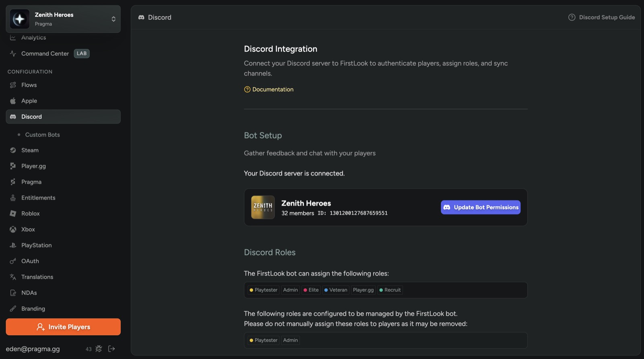Click the Steam icon in sidebar
644x359 pixels.
point(13,150)
